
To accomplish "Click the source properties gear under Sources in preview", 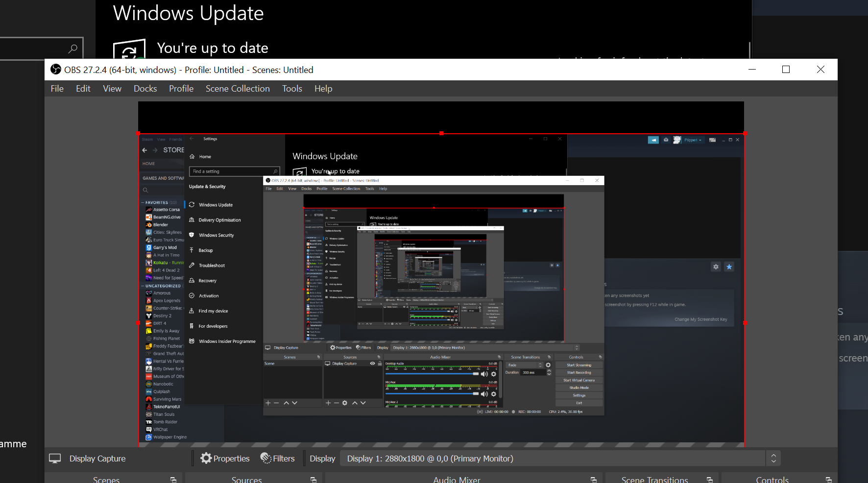I will tap(345, 403).
